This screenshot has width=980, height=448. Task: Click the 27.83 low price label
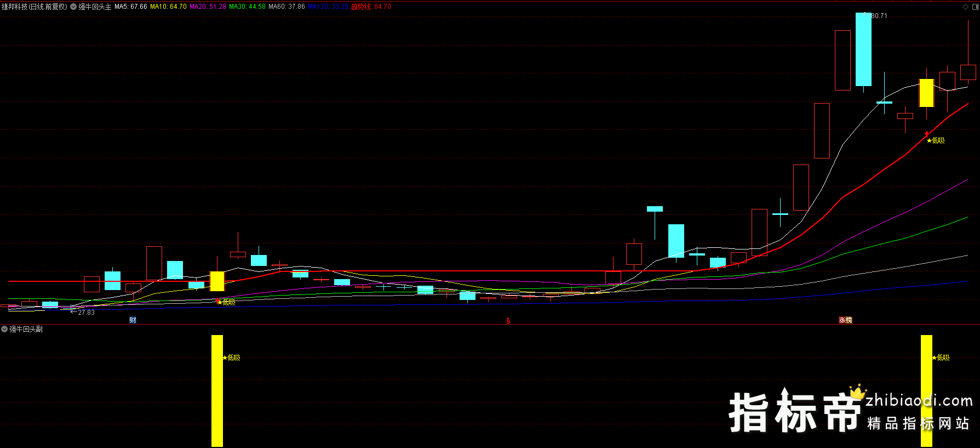coord(86,313)
